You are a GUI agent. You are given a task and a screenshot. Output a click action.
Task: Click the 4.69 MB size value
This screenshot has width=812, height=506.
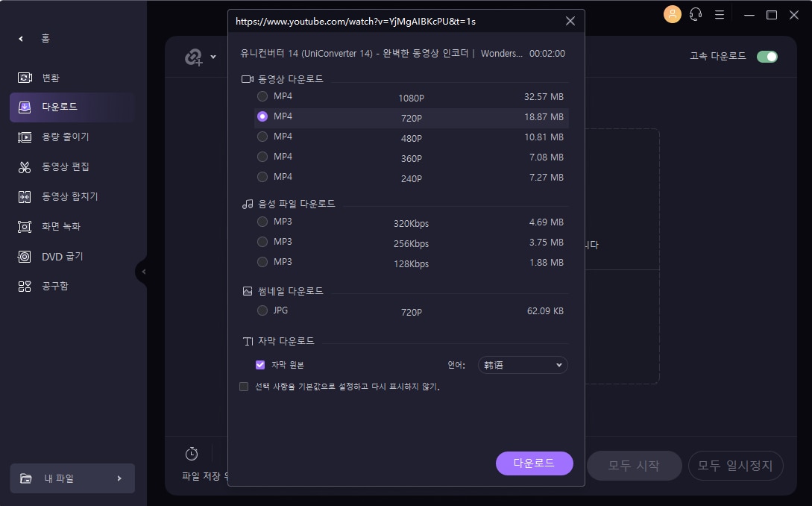[547, 222]
